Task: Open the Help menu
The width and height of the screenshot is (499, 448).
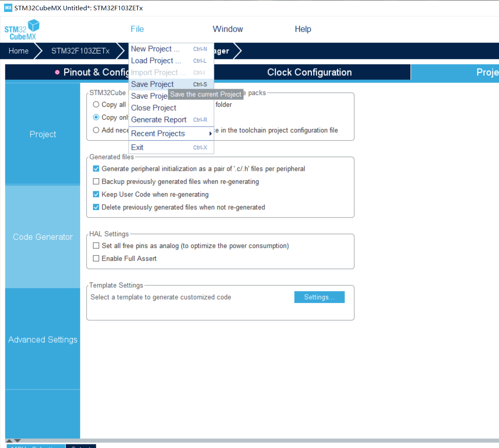Action: (303, 29)
